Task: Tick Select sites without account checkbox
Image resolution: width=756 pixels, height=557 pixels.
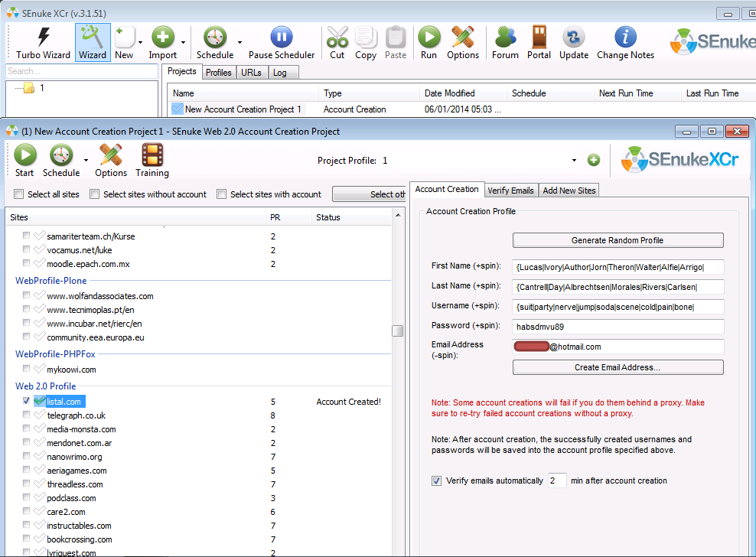Action: (95, 194)
